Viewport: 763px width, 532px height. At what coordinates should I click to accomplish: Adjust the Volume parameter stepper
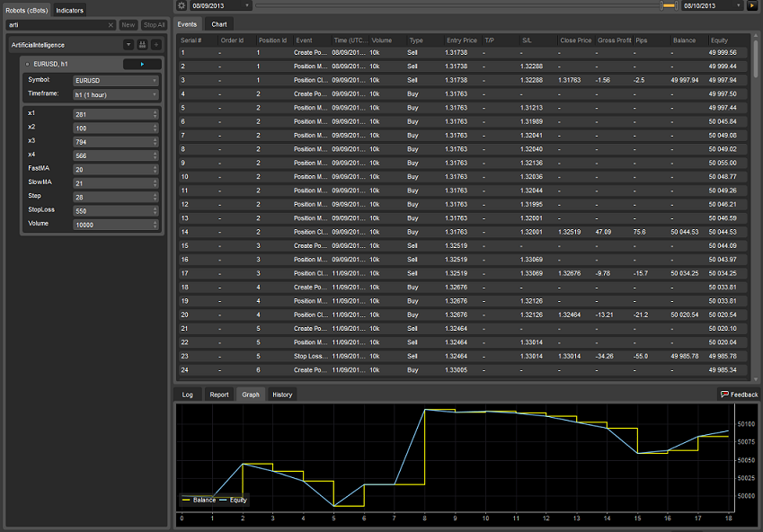(155, 225)
